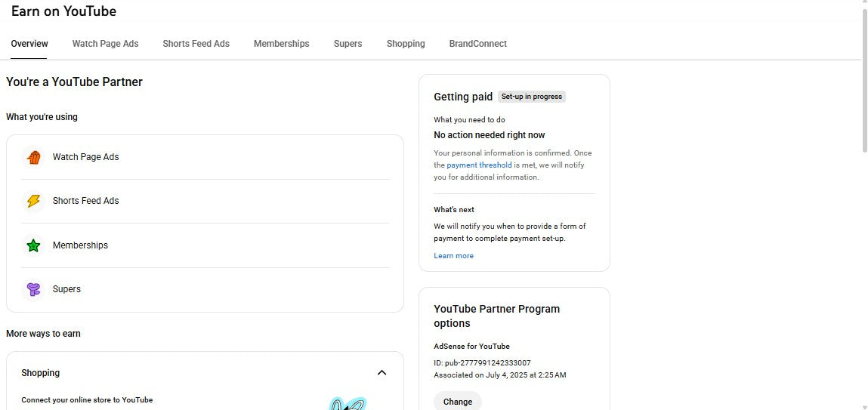Viewport: 868px width, 410px height.
Task: Open the Overview tab
Action: click(29, 44)
